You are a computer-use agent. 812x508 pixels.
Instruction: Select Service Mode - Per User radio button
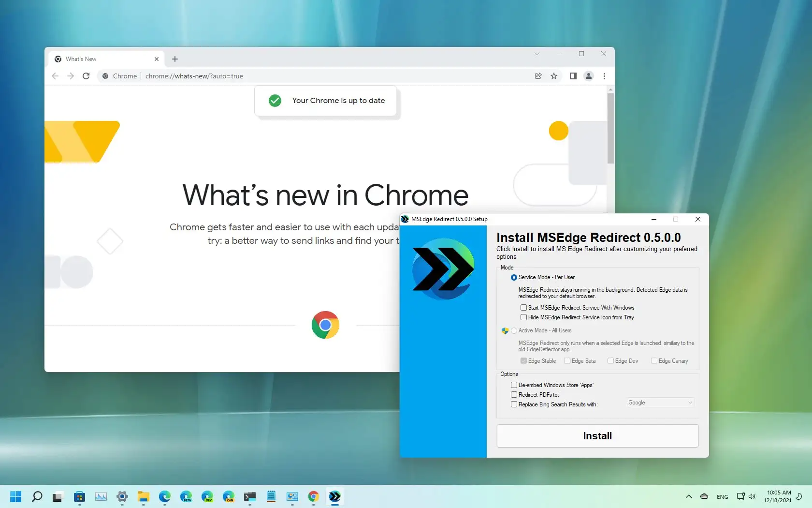(x=514, y=278)
